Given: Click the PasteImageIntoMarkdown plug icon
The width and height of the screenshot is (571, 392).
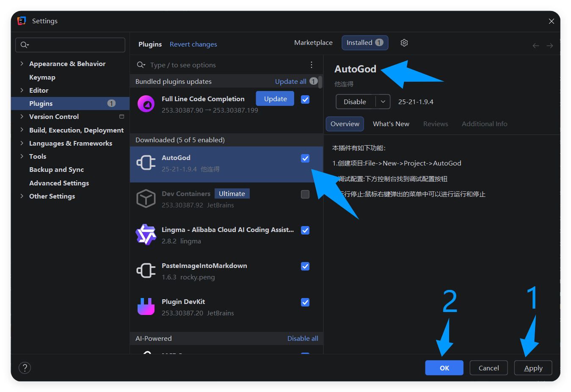Looking at the screenshot, I should tap(146, 271).
